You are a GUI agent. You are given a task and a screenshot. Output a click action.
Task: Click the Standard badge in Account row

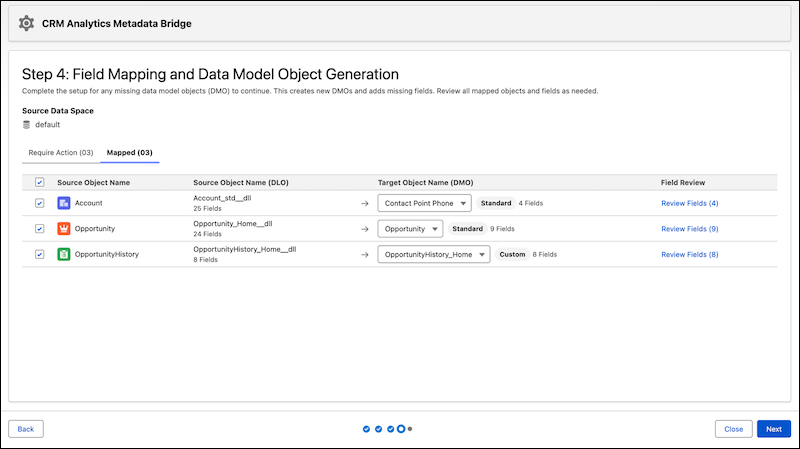click(x=496, y=203)
